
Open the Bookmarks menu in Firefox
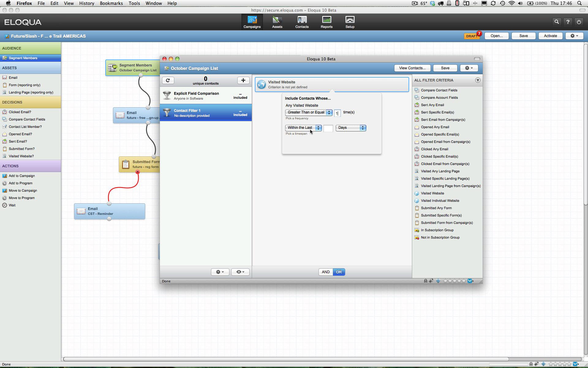coord(111,3)
